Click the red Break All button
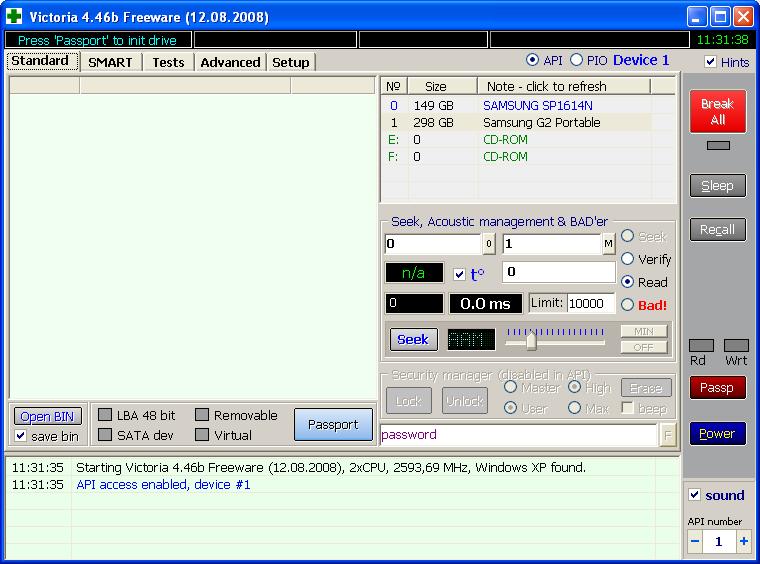Image resolution: width=760 pixels, height=564 pixels. (718, 111)
